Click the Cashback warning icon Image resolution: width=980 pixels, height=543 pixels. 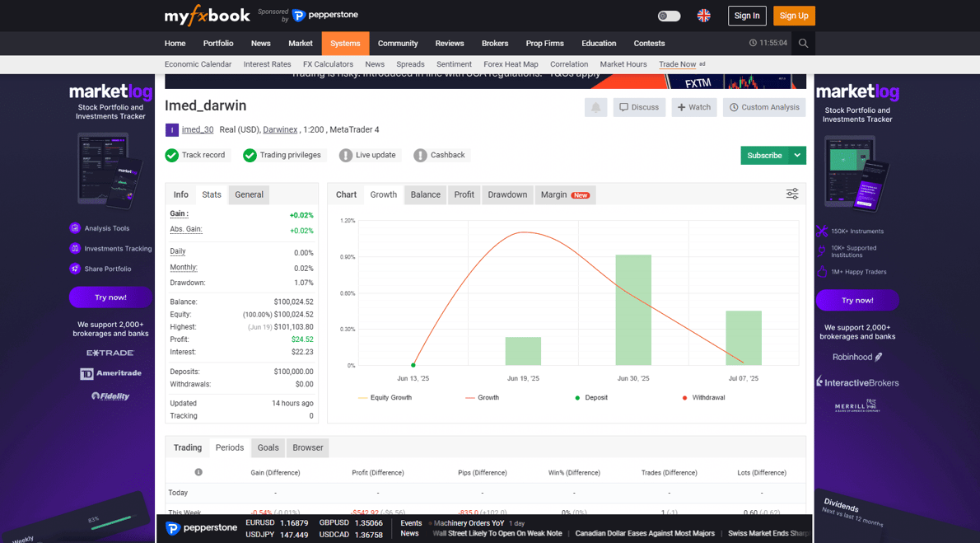[x=420, y=155]
